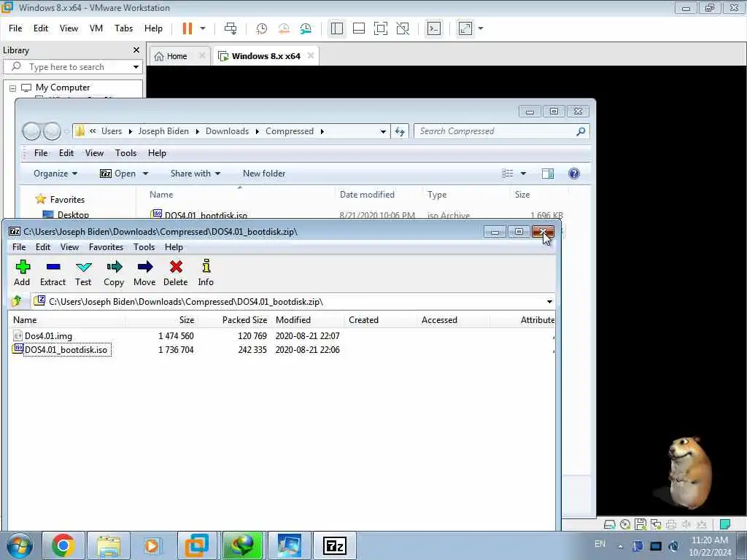Click the 7-Zip Extract button
The width and height of the screenshot is (747, 560).
[53, 273]
